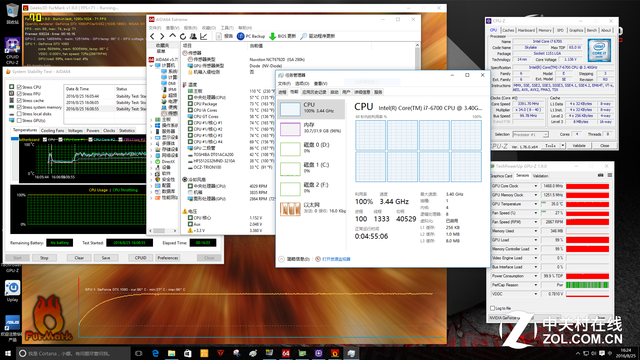The width and height of the screenshot is (640, 360).
Task: Go forward in AIDA64 toolbar
Action: [x=162, y=36]
